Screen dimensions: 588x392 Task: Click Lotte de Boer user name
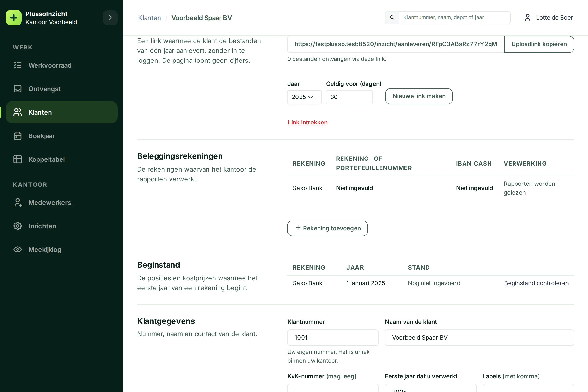point(554,17)
